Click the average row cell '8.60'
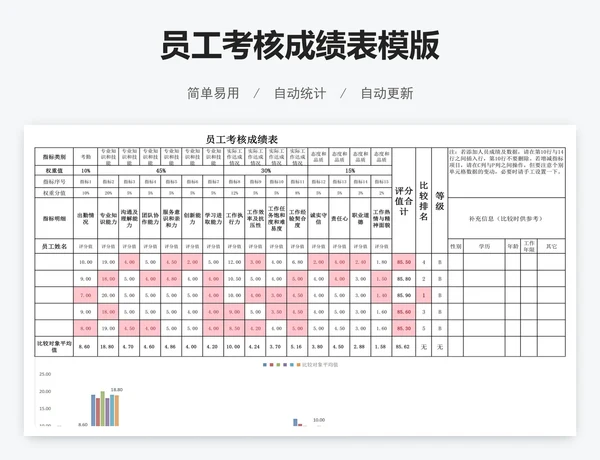The width and height of the screenshot is (600, 460). pyautogui.click(x=85, y=347)
